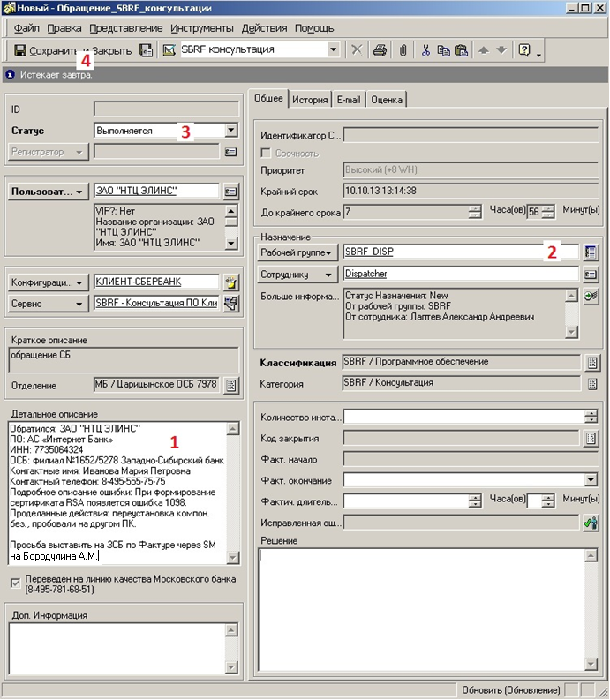Image resolution: width=610 pixels, height=700 pixels.
Task: Open the Инструменты menu
Action: [x=202, y=28]
